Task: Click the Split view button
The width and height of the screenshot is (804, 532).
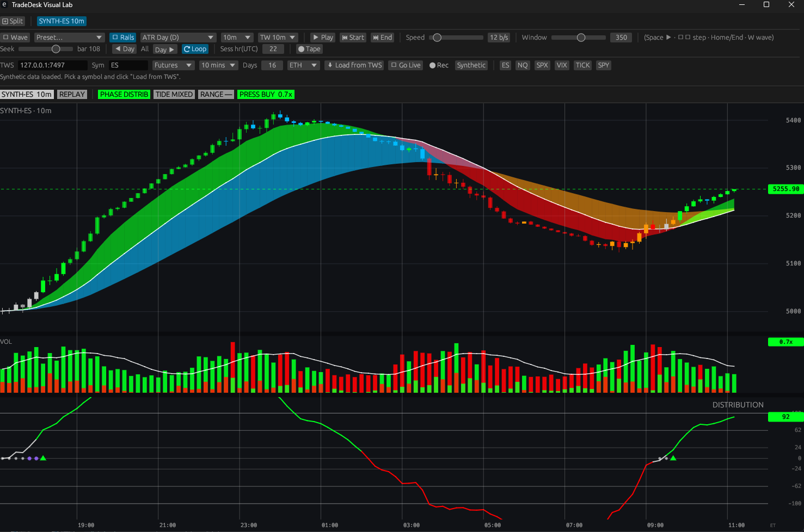Action: point(13,21)
